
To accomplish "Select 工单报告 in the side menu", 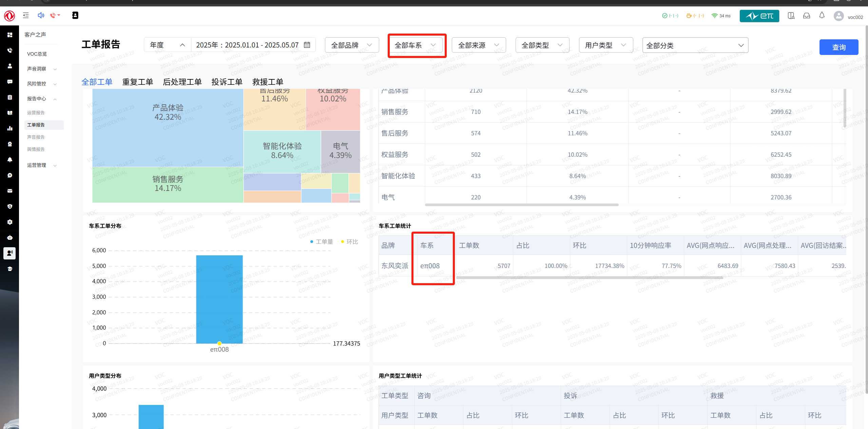I will tap(44, 125).
